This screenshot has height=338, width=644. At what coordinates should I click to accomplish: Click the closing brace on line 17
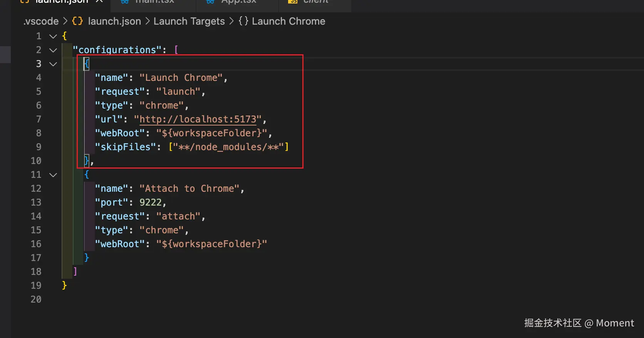coord(87,258)
